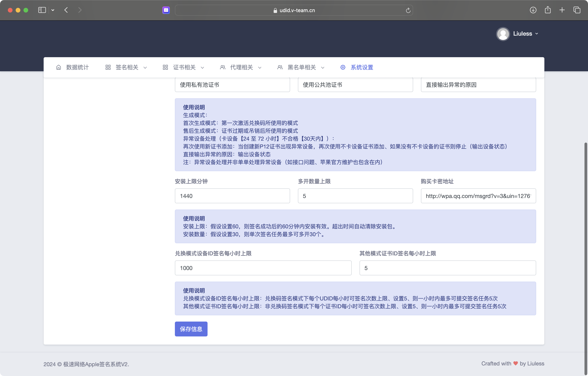Click the 安装上限分钟 field with 1440
Screen dimensions: 588x376
click(232, 196)
